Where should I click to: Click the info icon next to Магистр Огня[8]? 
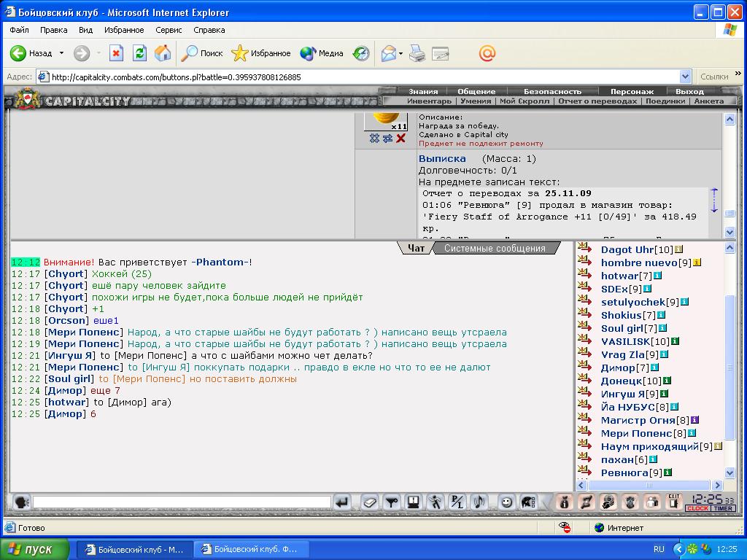coord(694,419)
